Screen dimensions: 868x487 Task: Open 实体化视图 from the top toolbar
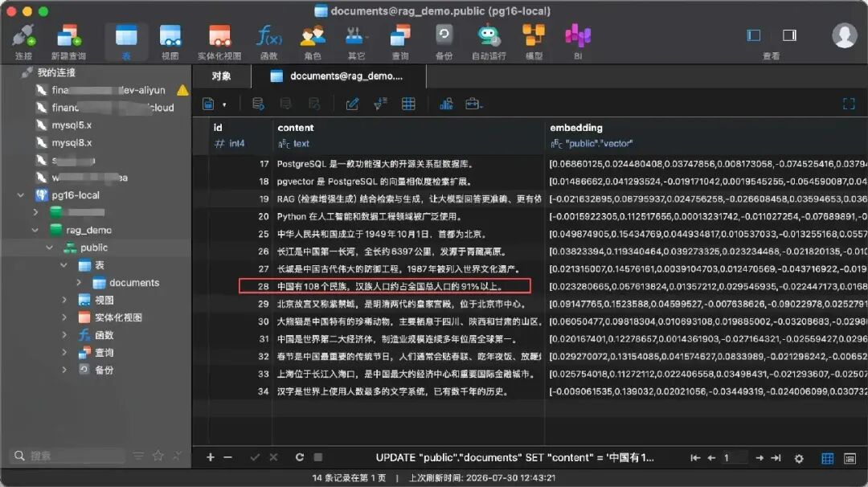[219, 42]
